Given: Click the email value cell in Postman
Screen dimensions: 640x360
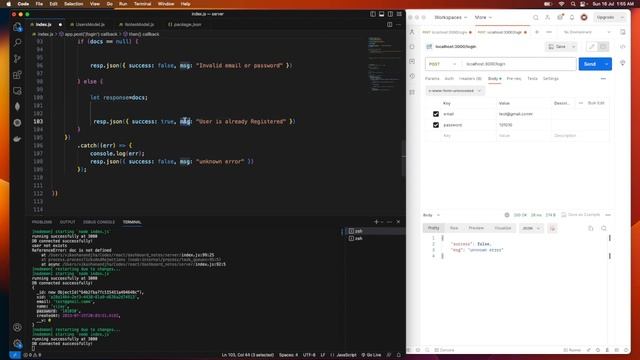Looking at the screenshot, I should [x=524, y=114].
